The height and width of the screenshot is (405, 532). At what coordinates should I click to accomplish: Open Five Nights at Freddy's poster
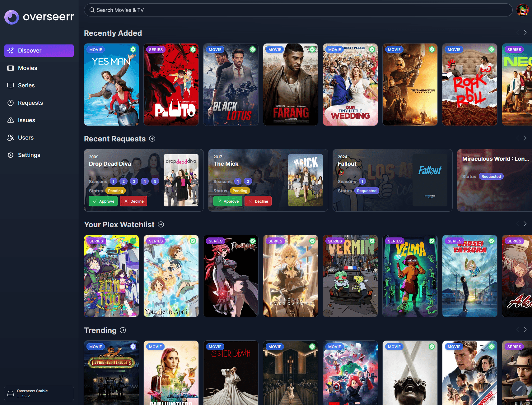pos(111,373)
